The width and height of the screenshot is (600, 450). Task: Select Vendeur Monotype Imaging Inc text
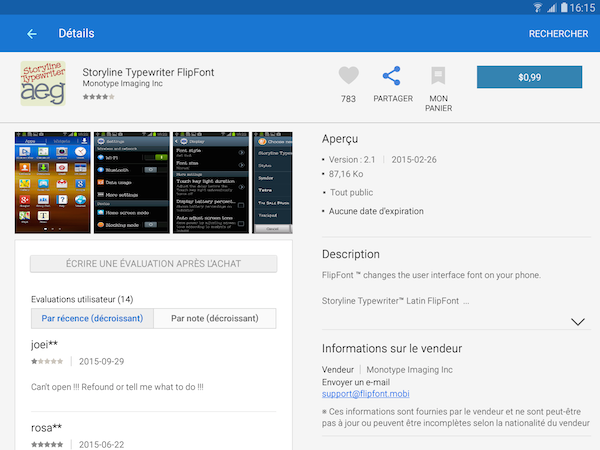[387, 370]
